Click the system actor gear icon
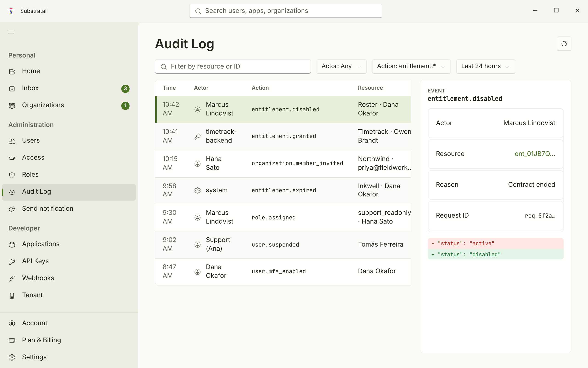This screenshot has width=588, height=368. point(198,190)
